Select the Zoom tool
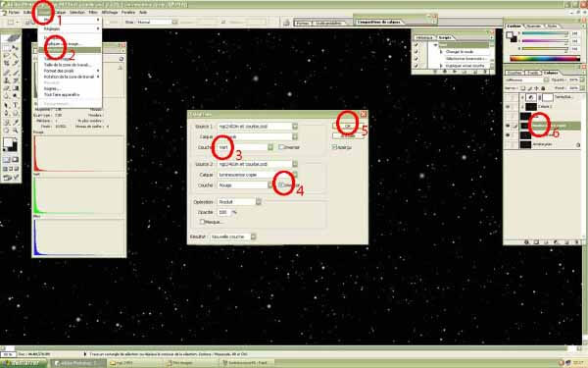 15,131
